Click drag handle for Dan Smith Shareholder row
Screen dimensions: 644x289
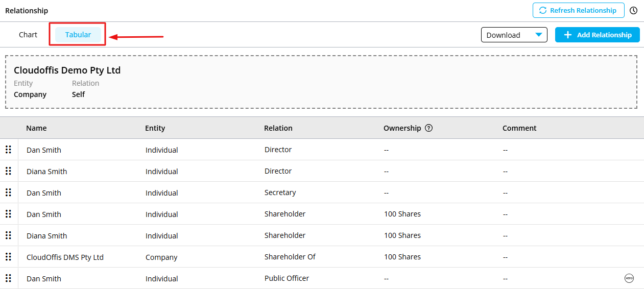pyautogui.click(x=8, y=214)
